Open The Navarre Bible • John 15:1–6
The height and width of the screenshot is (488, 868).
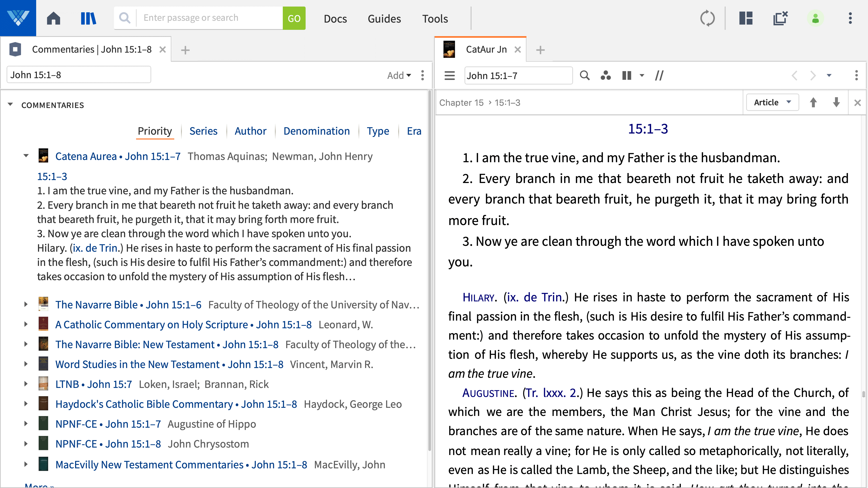click(128, 305)
